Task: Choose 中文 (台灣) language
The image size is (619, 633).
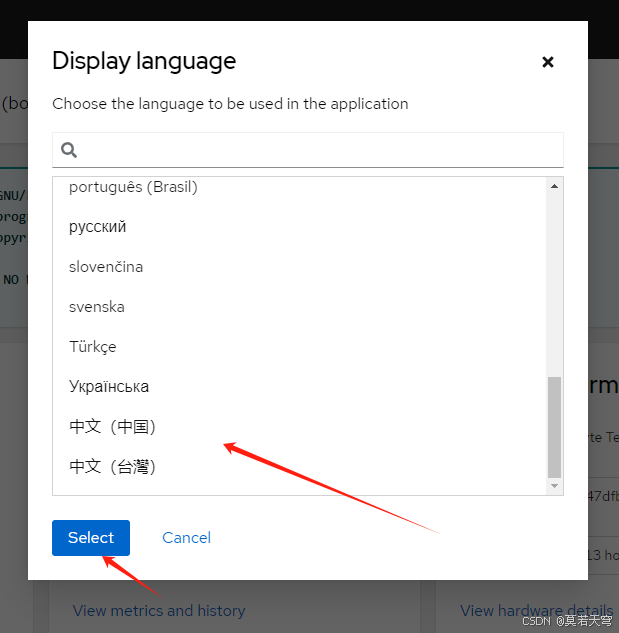Action: click(x=300, y=467)
